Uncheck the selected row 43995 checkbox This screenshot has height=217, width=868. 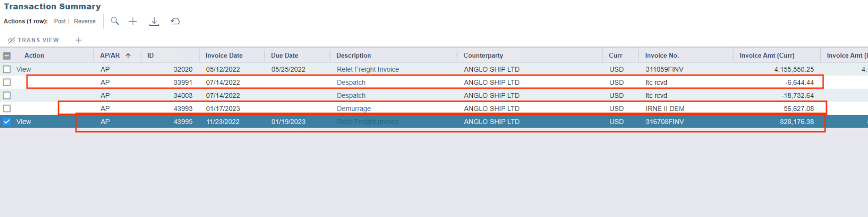(x=7, y=122)
